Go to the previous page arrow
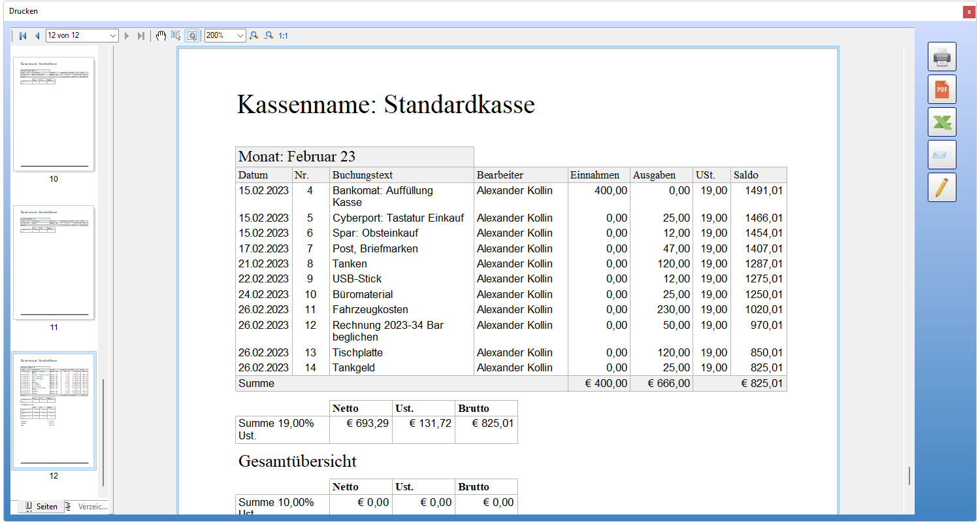This screenshot has height=523, width=980. point(37,36)
